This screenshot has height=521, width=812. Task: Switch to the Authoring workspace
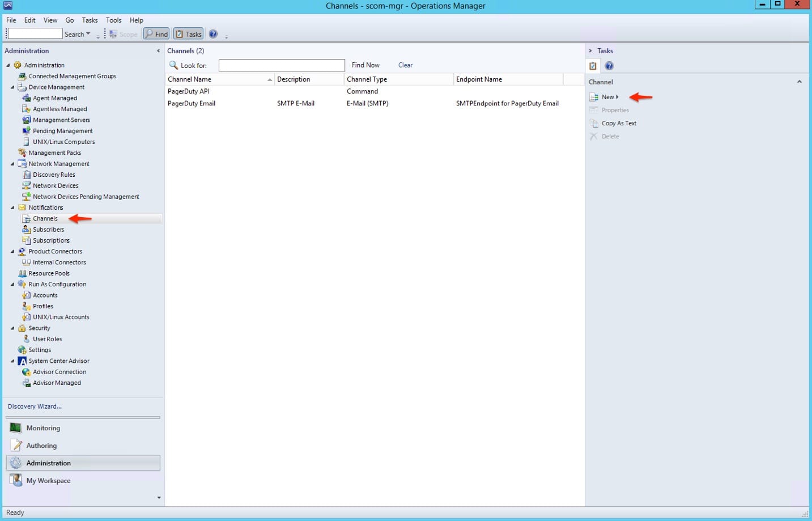point(83,446)
